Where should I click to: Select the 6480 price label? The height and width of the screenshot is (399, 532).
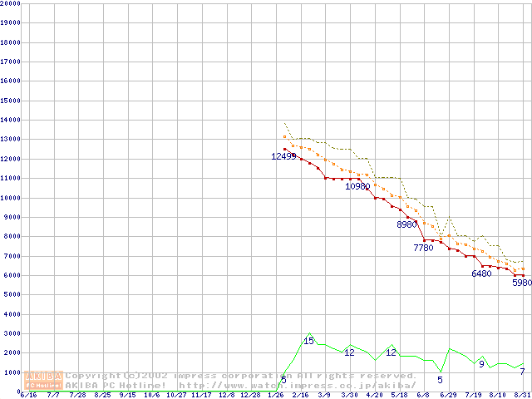(x=481, y=273)
